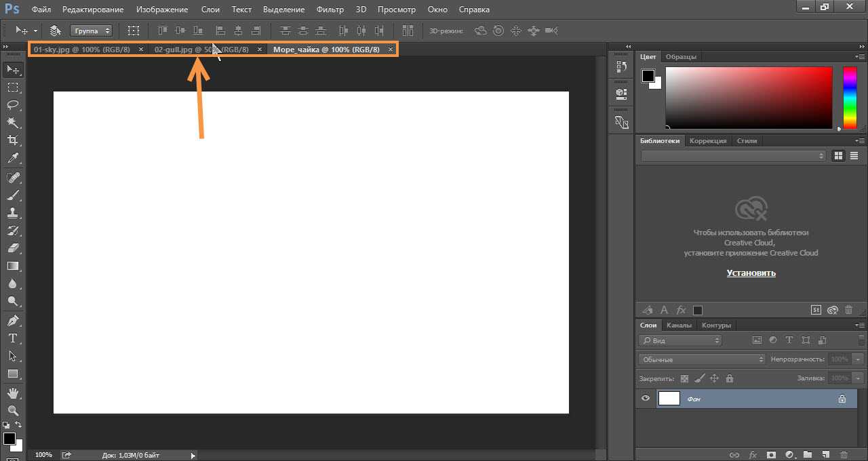Open the Группа auto-select dropdown
Screen dimensions: 868x461
pyautogui.click(x=91, y=31)
